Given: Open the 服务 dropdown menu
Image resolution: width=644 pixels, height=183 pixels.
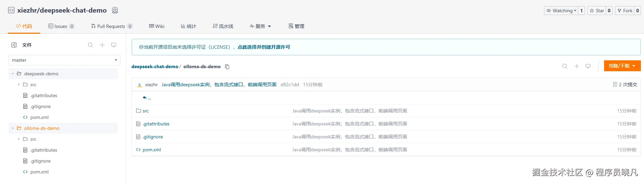Looking at the screenshot, I should [x=260, y=26].
